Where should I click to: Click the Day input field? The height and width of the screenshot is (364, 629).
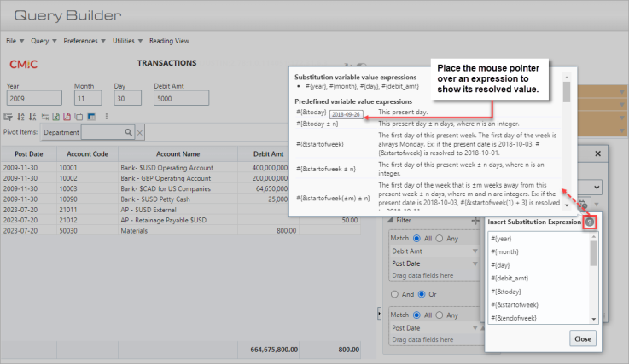[x=127, y=98]
